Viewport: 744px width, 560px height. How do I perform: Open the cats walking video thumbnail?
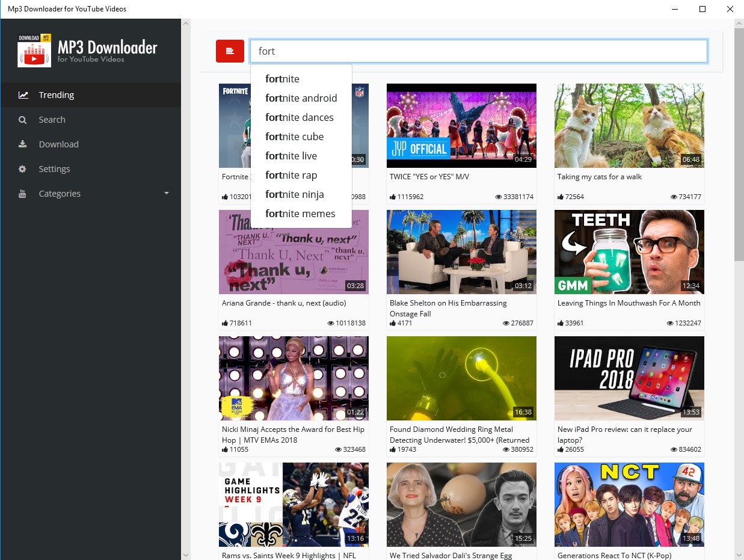[x=629, y=126]
